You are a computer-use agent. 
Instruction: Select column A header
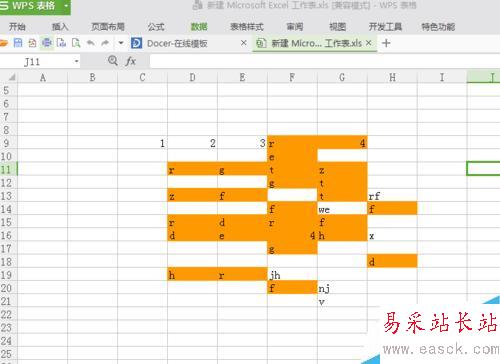42,78
